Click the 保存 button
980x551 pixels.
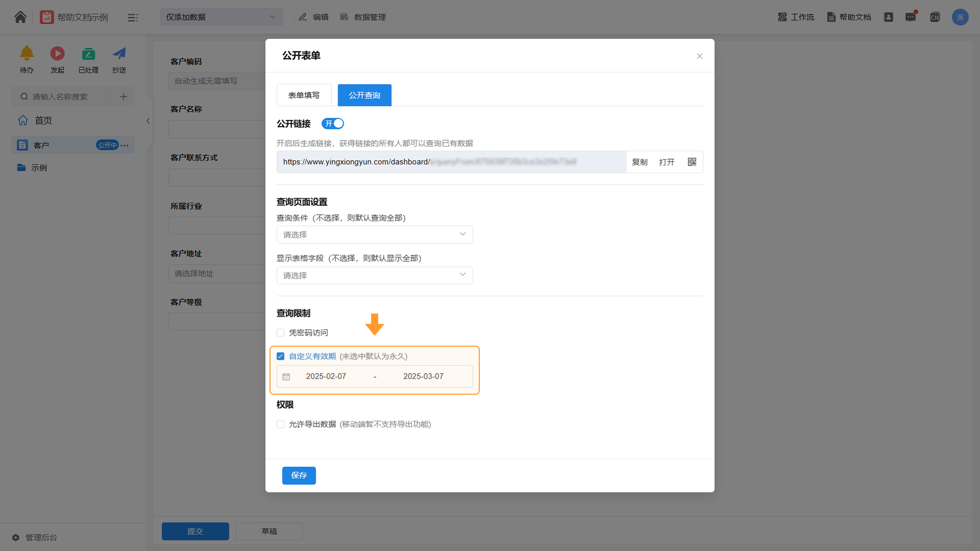299,476
